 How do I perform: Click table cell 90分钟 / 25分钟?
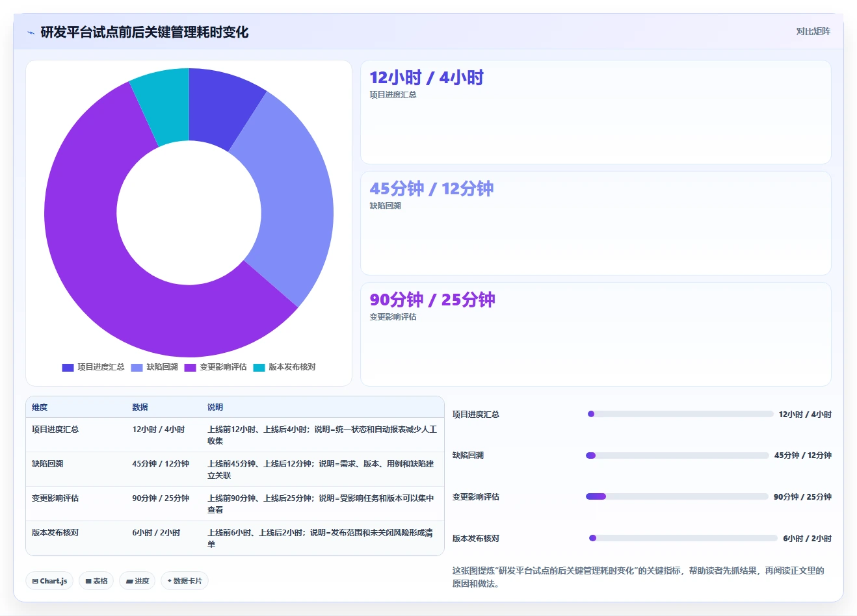161,498
